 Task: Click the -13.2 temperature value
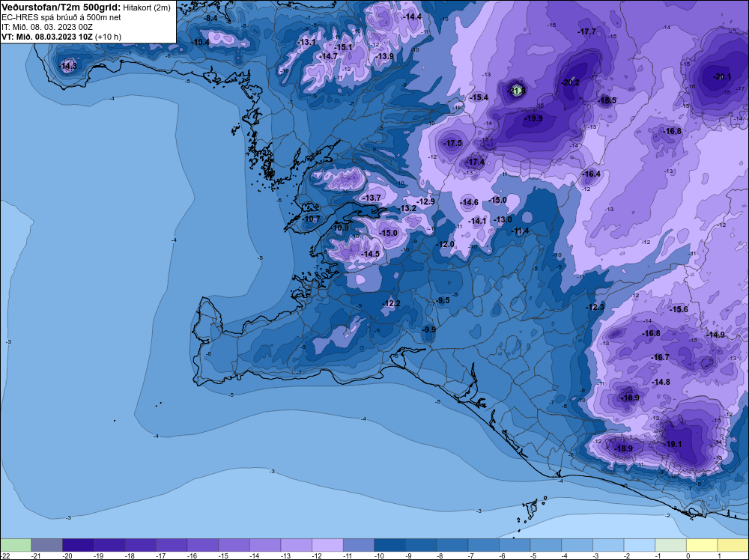click(407, 208)
